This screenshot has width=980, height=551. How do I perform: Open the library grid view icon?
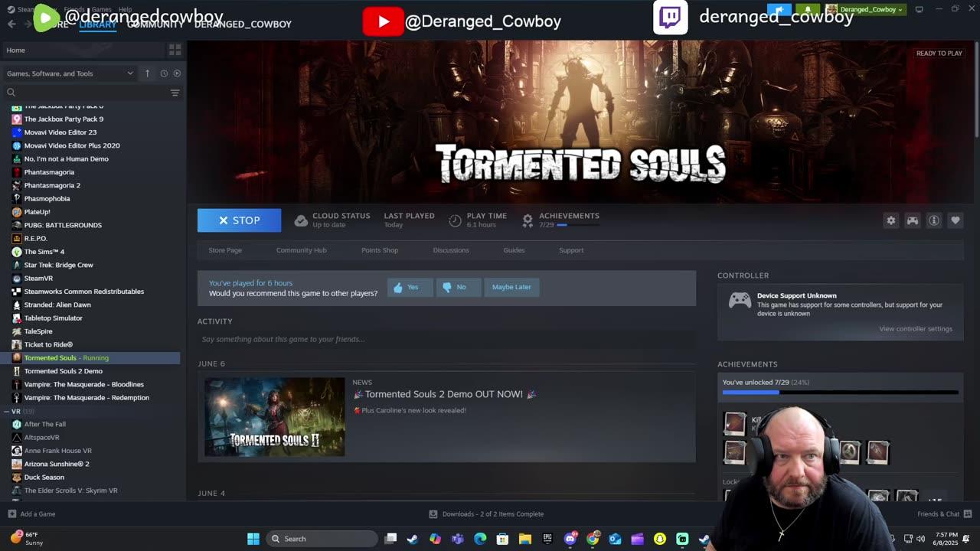click(x=175, y=50)
